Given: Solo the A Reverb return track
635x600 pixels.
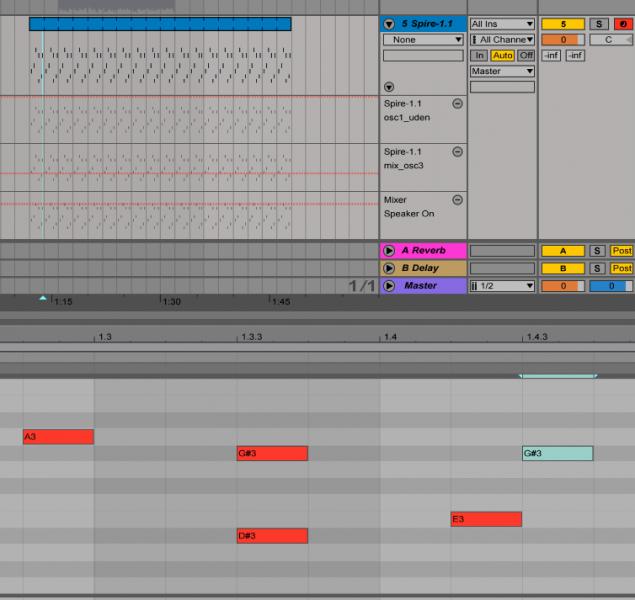Looking at the screenshot, I should [x=597, y=251].
